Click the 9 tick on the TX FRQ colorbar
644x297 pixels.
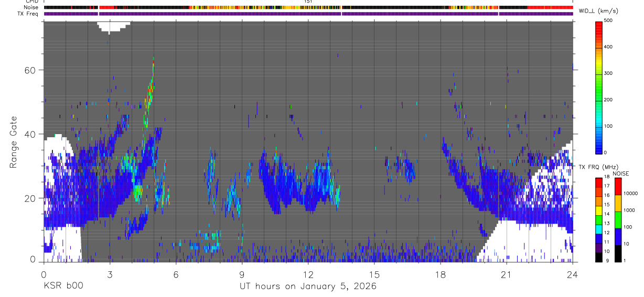(606, 260)
